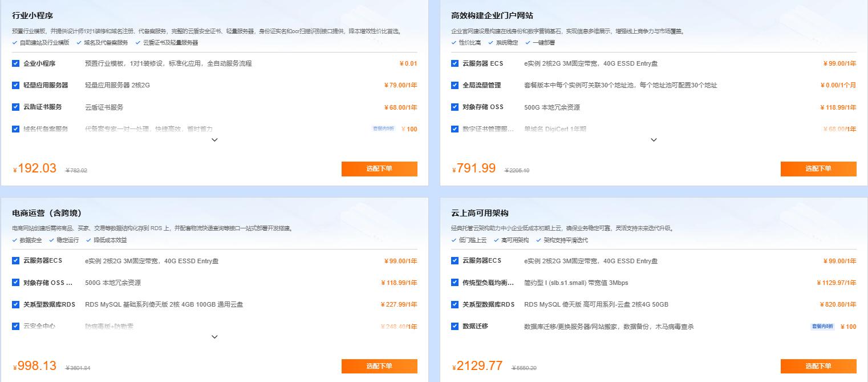Screen dimensions: 868x382
Task: Click the ¥192.03 total price
Action: (35, 168)
